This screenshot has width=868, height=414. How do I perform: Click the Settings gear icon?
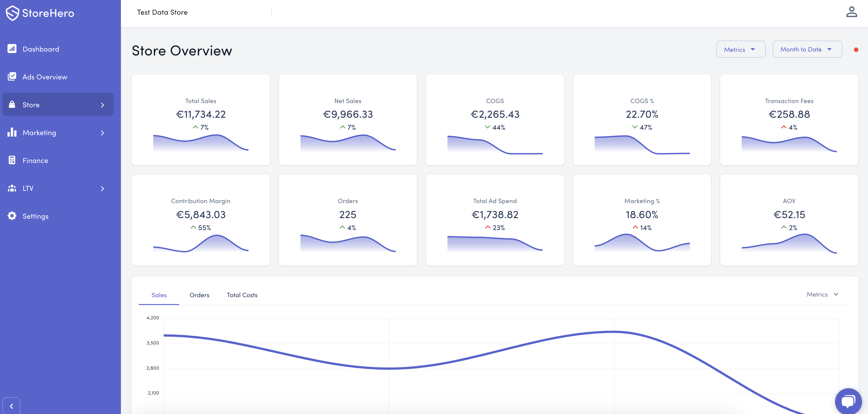pyautogui.click(x=12, y=216)
